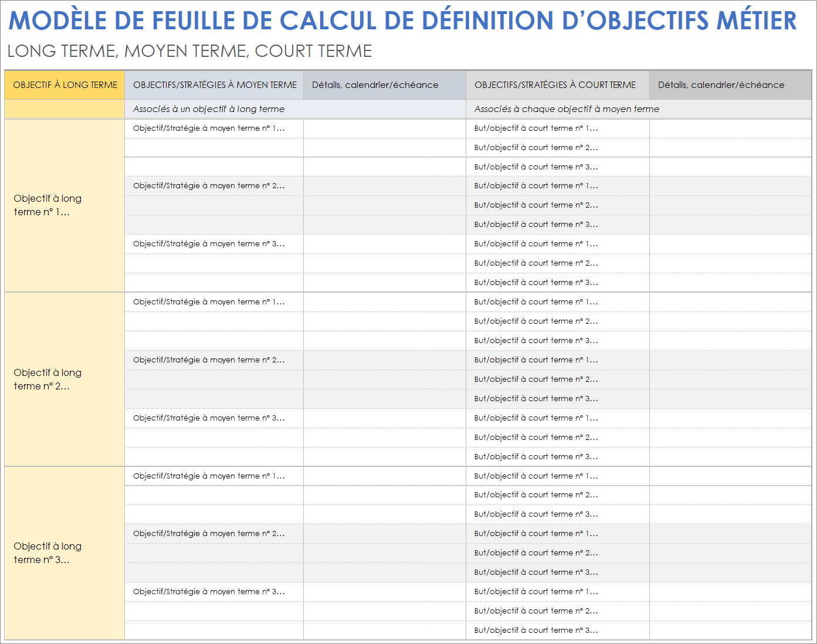Click "Associés à chaque objectif à moyen terme"
The width and height of the screenshot is (817, 644).
click(x=567, y=109)
